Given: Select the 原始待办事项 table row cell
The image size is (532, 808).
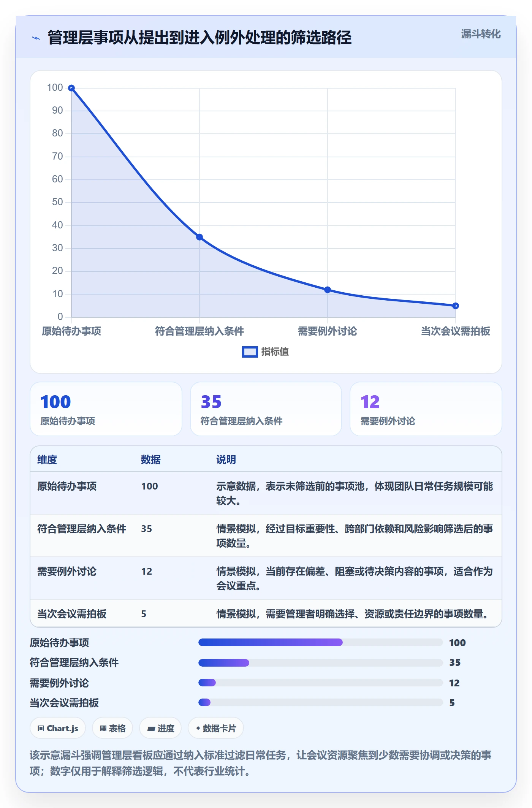Looking at the screenshot, I should point(67,486).
